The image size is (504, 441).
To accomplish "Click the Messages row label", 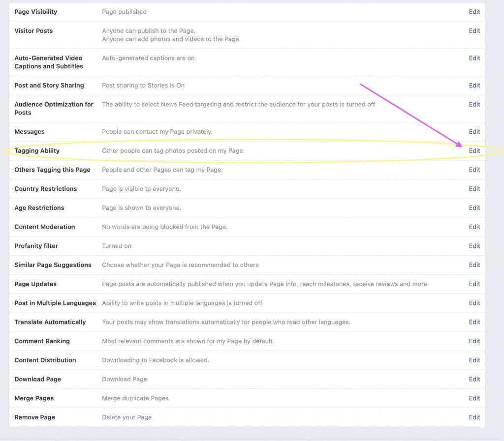I will 30,132.
